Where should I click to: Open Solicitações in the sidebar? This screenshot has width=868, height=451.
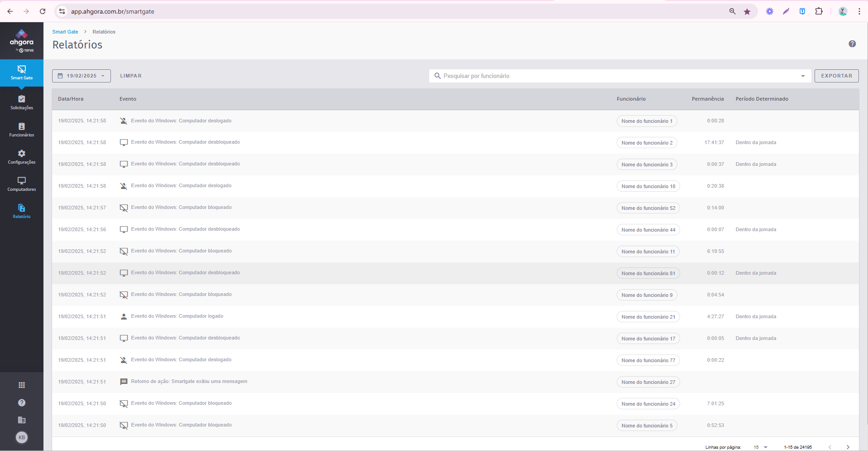coord(22,102)
